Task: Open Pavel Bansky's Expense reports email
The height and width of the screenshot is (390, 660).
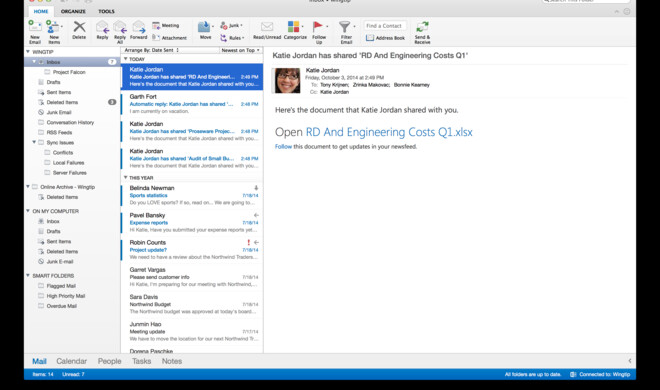Action: point(192,223)
